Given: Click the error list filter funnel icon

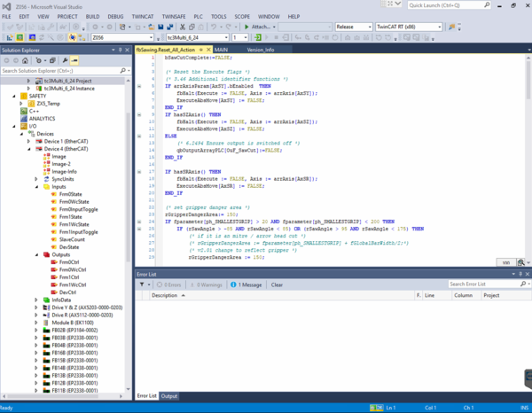Looking at the screenshot, I should coord(142,284).
